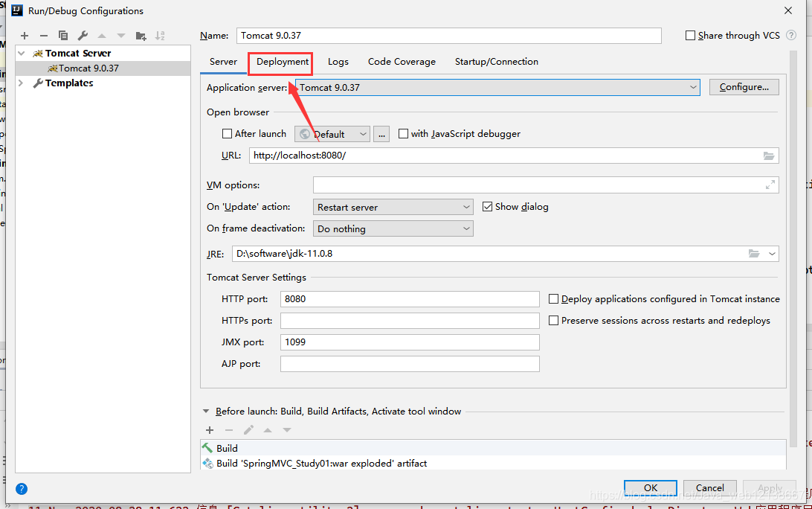Screen dimensions: 812x509
Task: Click Name input field
Action: 449,35
